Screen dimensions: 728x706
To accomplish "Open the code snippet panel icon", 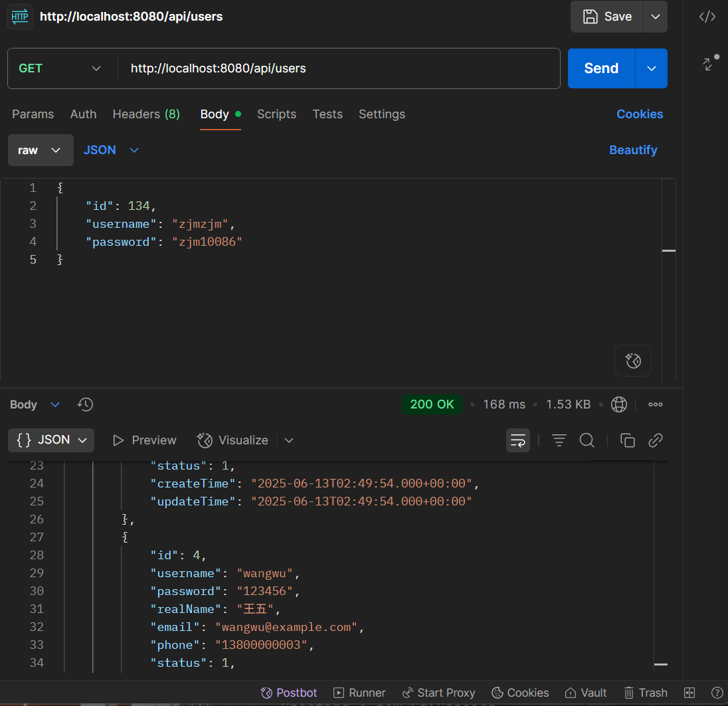I will (x=707, y=17).
